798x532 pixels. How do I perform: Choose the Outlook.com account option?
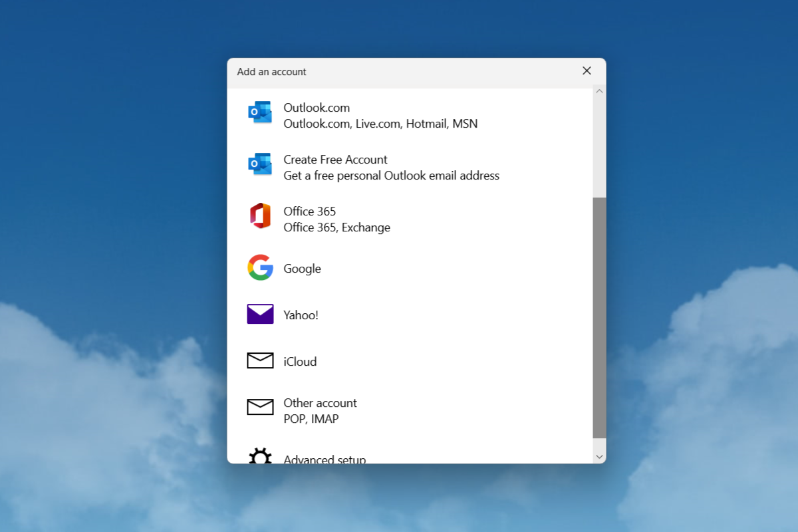tap(410, 116)
